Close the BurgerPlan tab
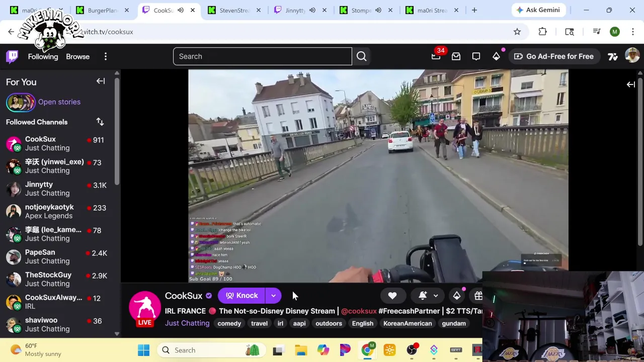 tap(127, 10)
